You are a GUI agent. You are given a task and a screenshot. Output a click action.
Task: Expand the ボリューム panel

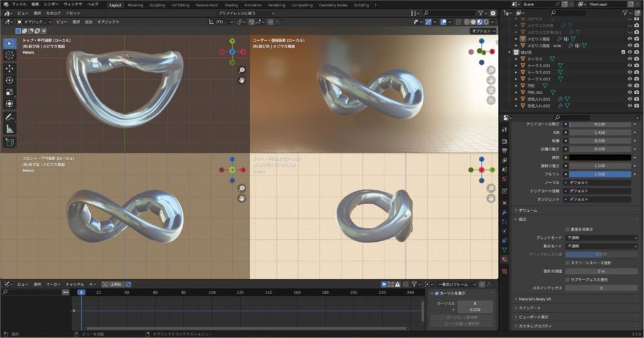576,210
